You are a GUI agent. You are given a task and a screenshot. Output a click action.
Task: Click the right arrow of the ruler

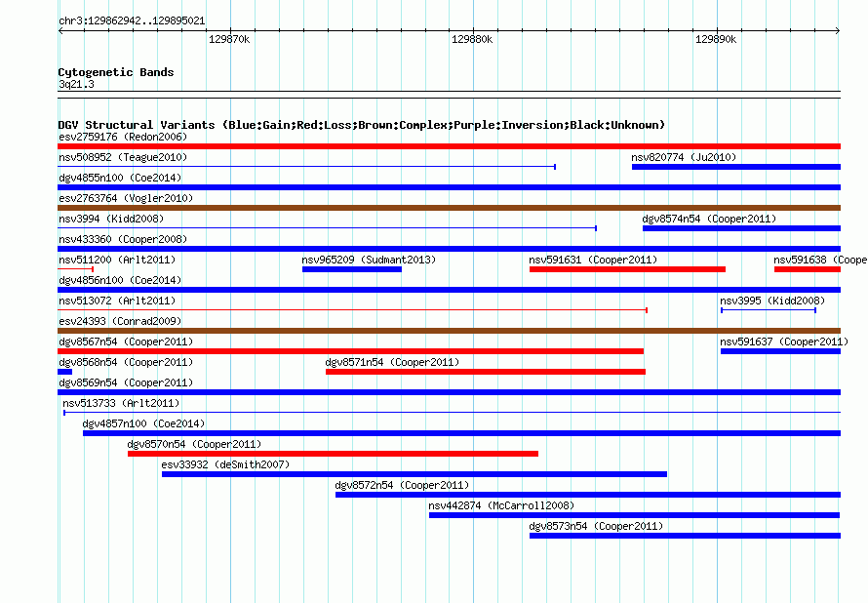838,31
